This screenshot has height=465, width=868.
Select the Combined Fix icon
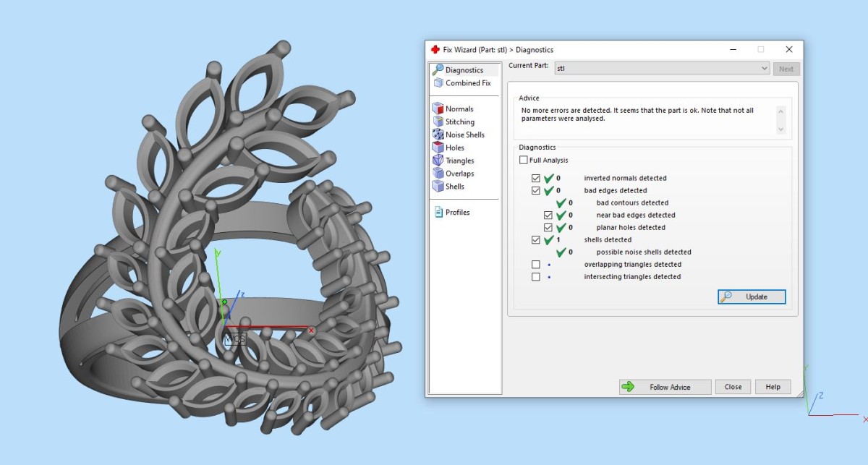coord(438,83)
